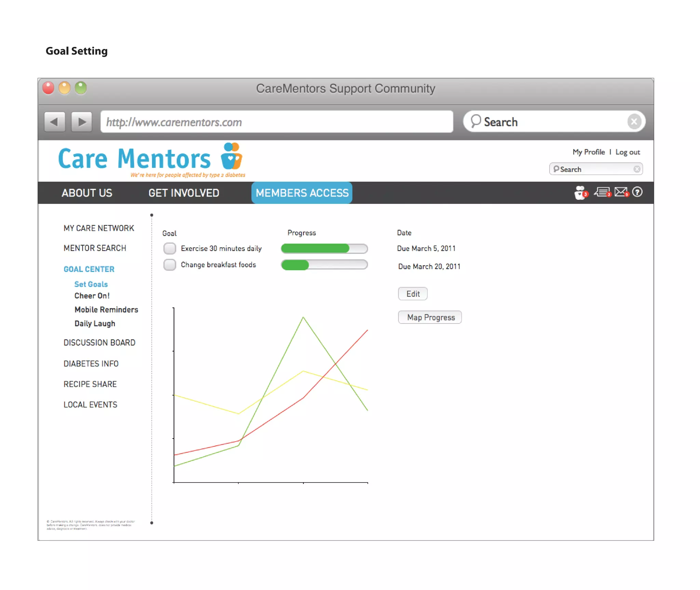Open the mentor friends notification icon
The height and width of the screenshot is (590, 700).
[580, 193]
